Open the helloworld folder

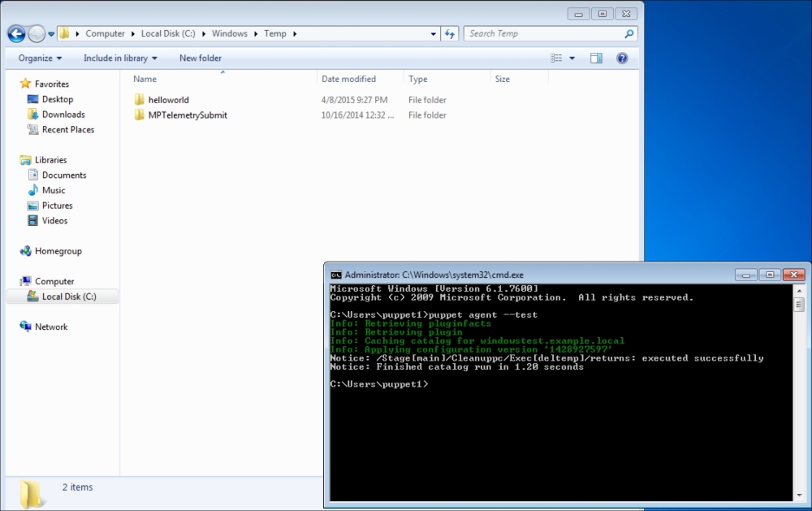(x=168, y=100)
